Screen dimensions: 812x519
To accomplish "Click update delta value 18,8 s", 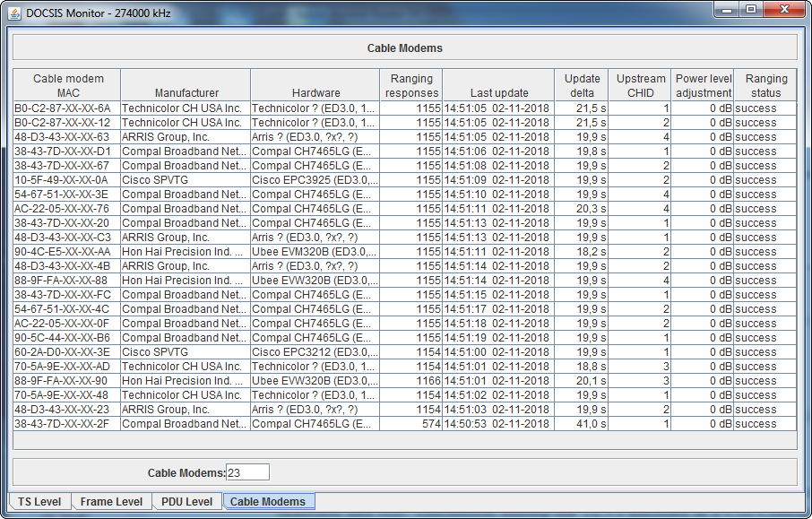I will point(582,367).
